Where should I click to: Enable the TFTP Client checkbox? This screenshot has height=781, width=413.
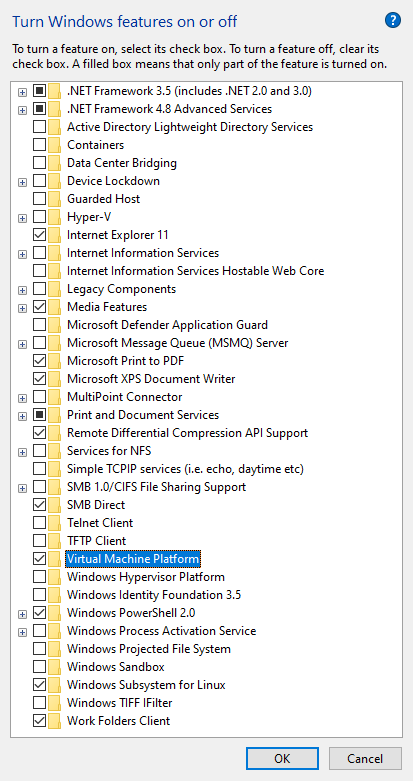point(39,540)
